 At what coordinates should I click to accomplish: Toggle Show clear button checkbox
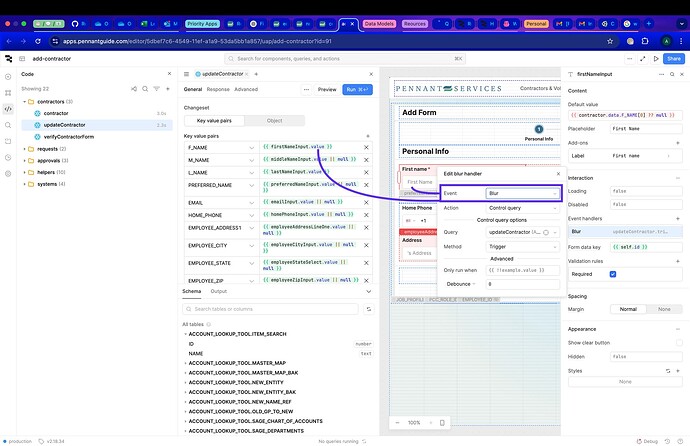tap(679, 343)
